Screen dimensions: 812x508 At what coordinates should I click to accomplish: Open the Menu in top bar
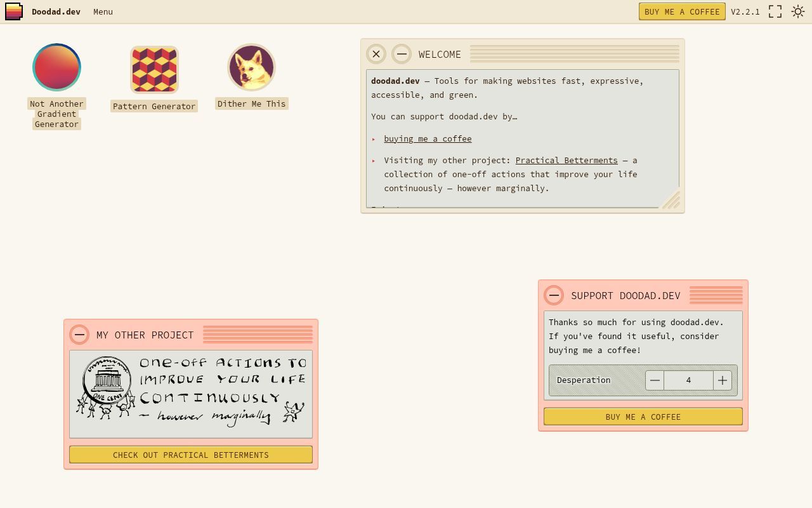click(103, 11)
